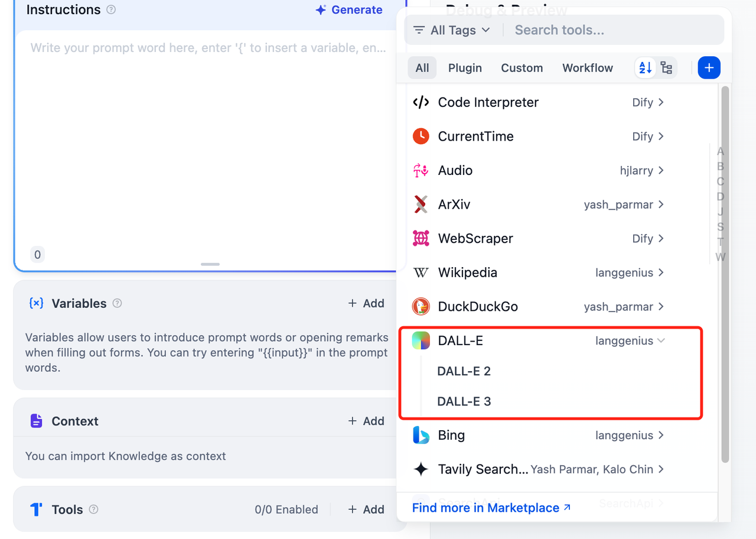Click the DuckDuckGo tool icon
756x539 pixels.
coord(421,307)
